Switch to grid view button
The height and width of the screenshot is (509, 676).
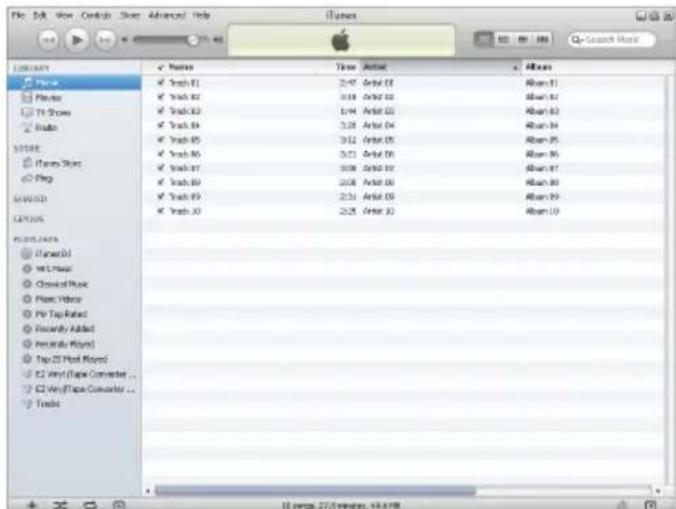523,40
